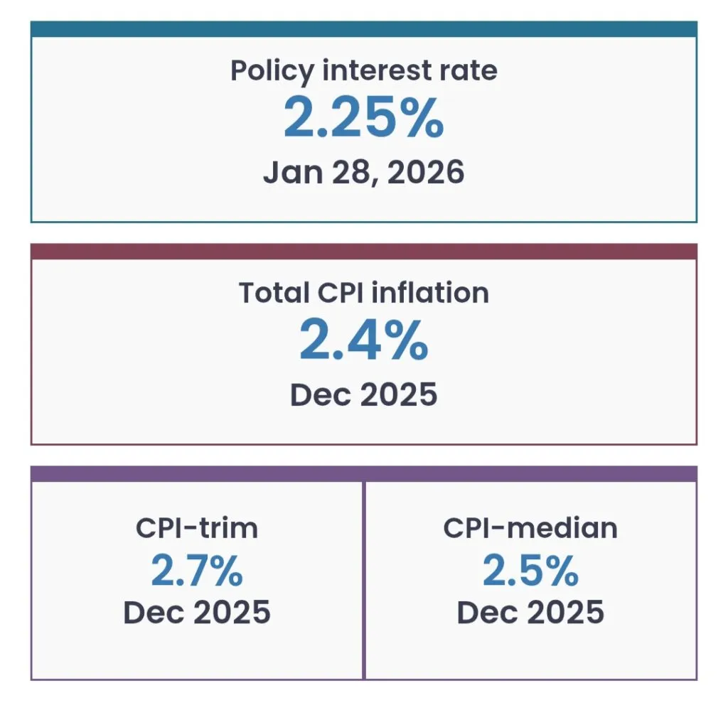Click the purple header bar
This screenshot has height=705, width=728.
click(363, 474)
